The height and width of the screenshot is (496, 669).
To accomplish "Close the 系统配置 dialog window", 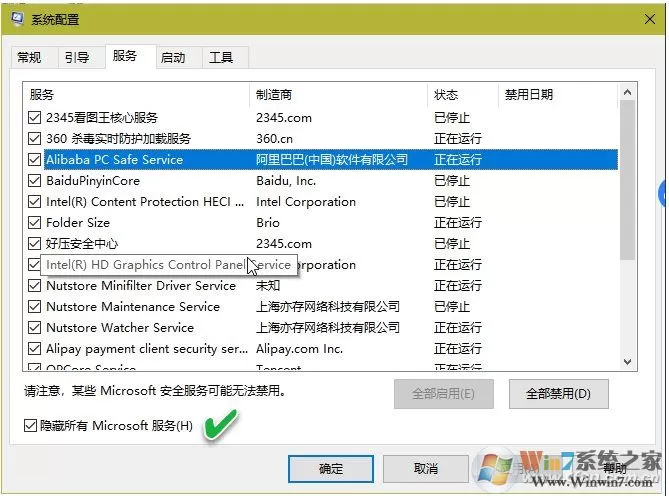I will (649, 19).
